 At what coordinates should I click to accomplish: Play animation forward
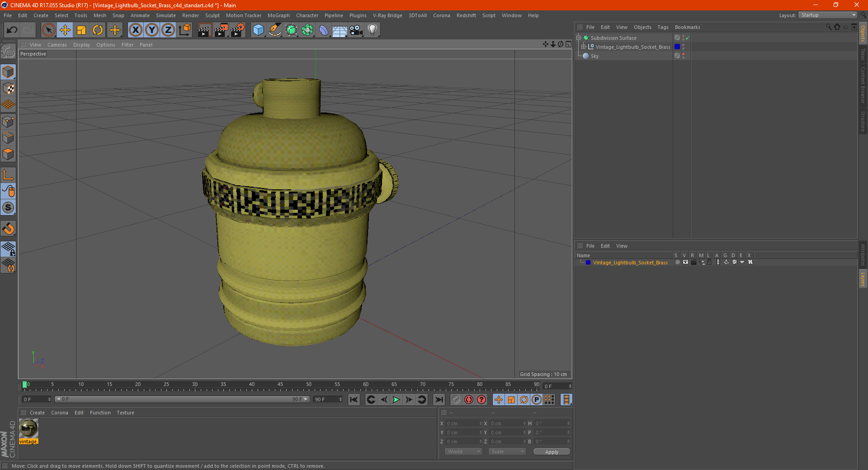point(396,399)
